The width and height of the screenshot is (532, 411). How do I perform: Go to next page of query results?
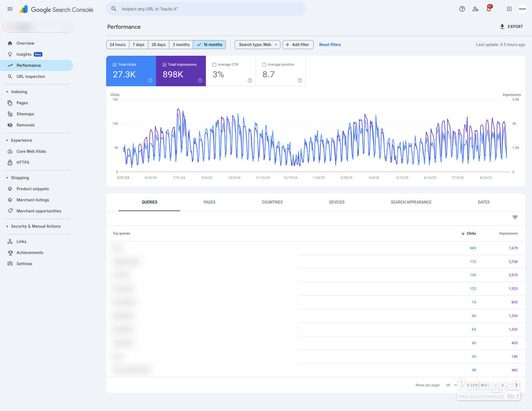pos(516,385)
